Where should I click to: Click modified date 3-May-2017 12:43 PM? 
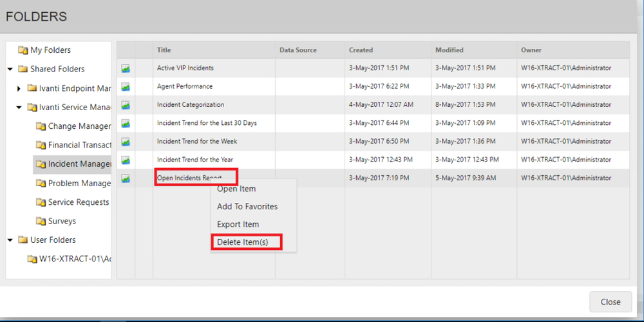click(468, 159)
